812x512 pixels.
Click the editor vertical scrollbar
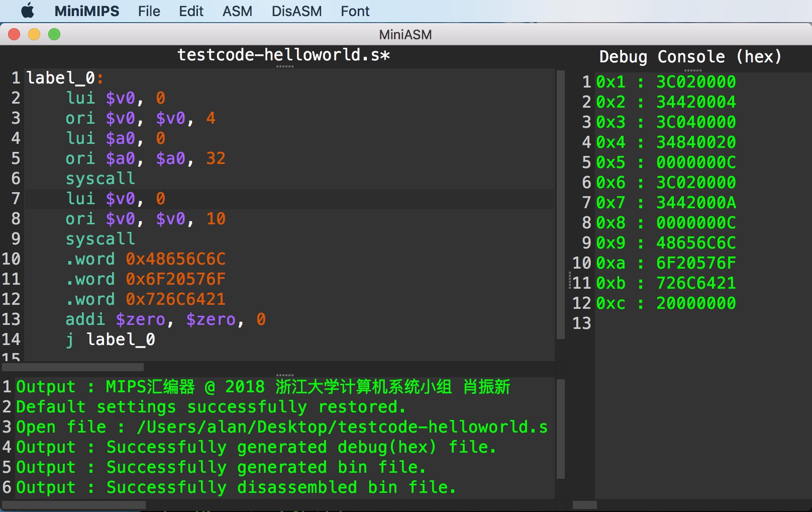click(x=561, y=205)
